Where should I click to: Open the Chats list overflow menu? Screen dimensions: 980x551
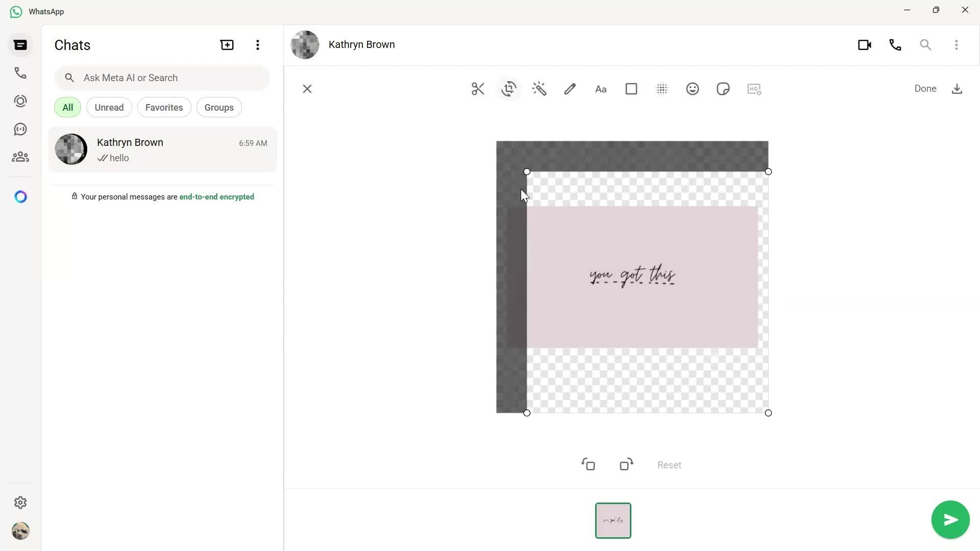[258, 45]
